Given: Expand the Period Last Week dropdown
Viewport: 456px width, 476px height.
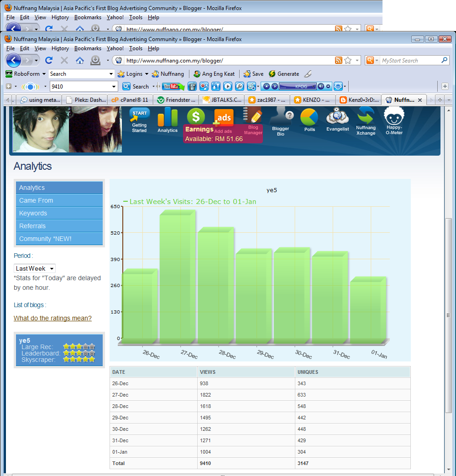Looking at the screenshot, I should click(x=35, y=268).
